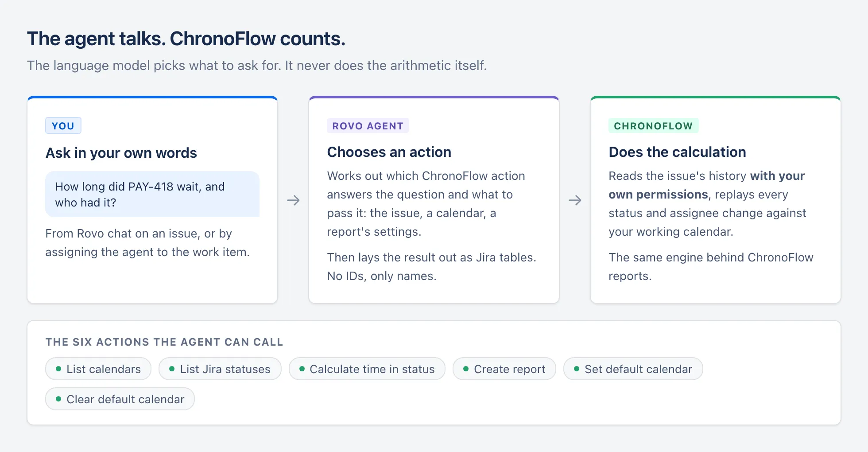Click the heading 'Does the calculation'
The width and height of the screenshot is (868, 452).
pos(678,152)
